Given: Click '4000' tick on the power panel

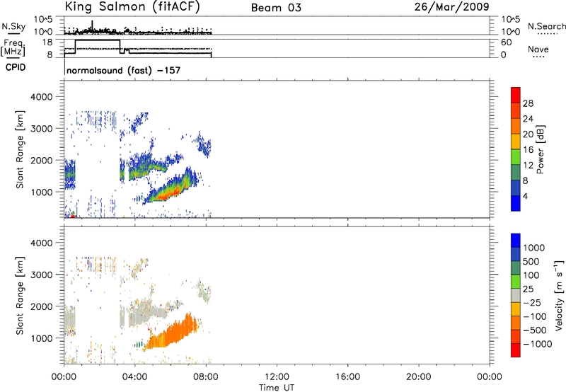Looking at the screenshot, I should pyautogui.click(x=42, y=97).
